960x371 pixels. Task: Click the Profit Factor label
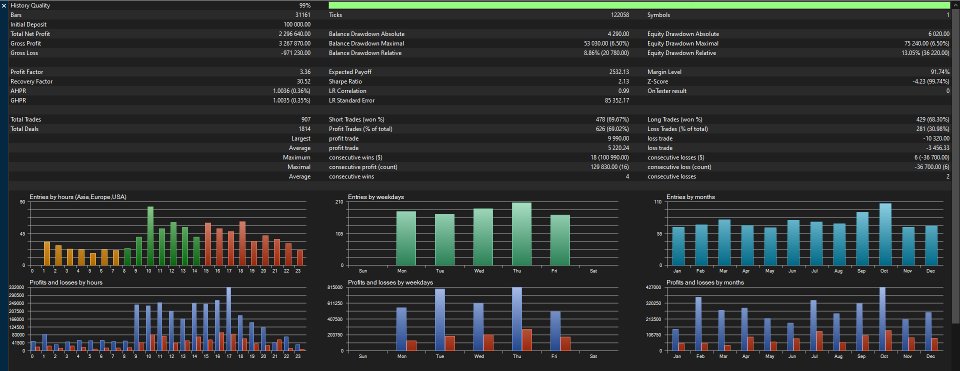point(23,72)
